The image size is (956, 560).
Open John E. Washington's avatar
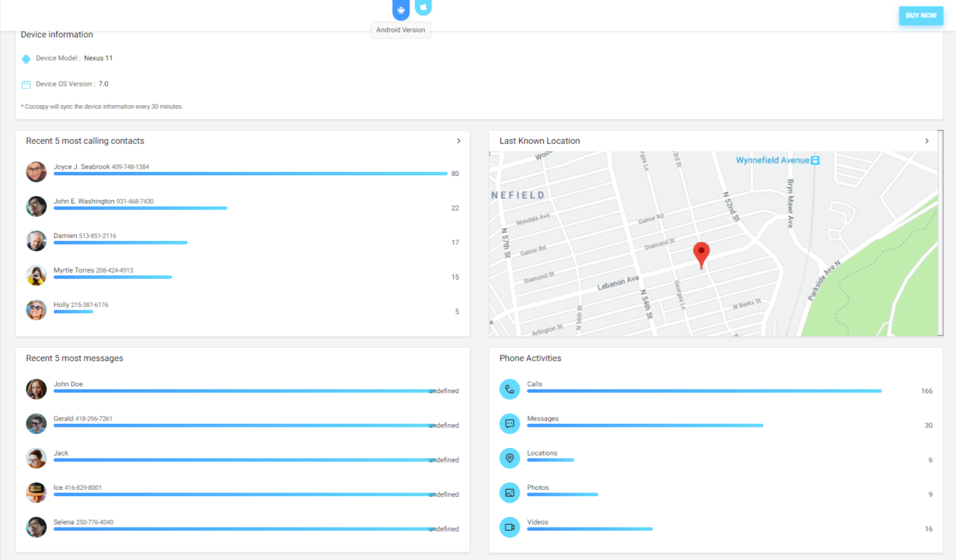tap(36, 206)
